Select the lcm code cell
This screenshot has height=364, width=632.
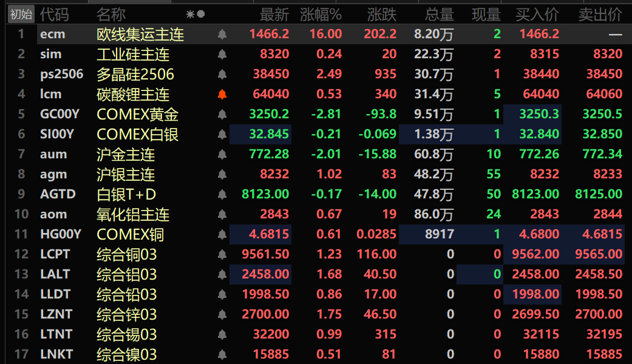pos(51,94)
